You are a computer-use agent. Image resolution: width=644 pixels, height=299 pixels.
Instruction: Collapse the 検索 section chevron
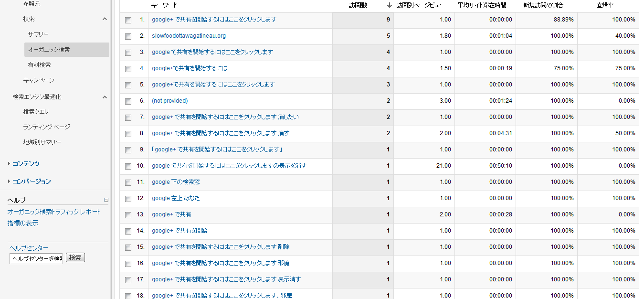pos(105,19)
